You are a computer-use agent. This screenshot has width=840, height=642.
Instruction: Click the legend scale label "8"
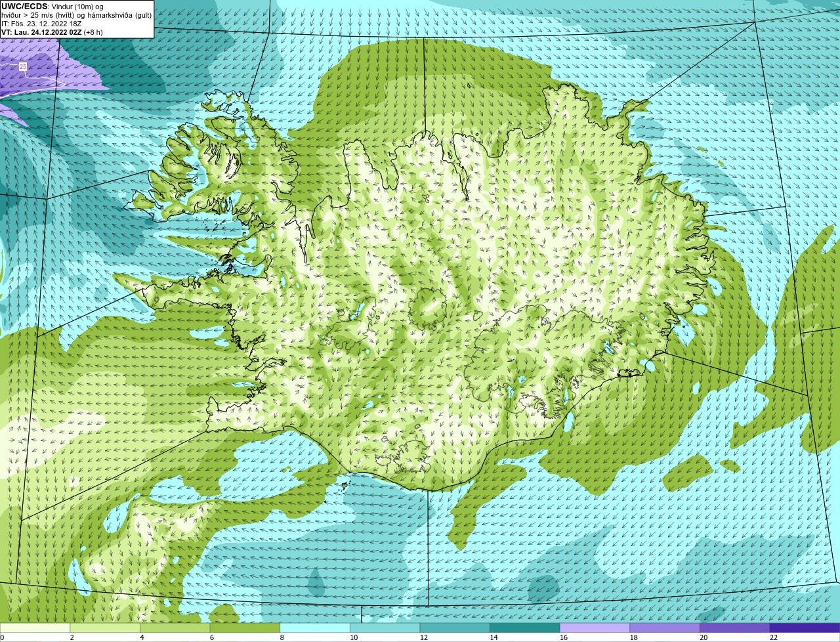click(x=282, y=637)
